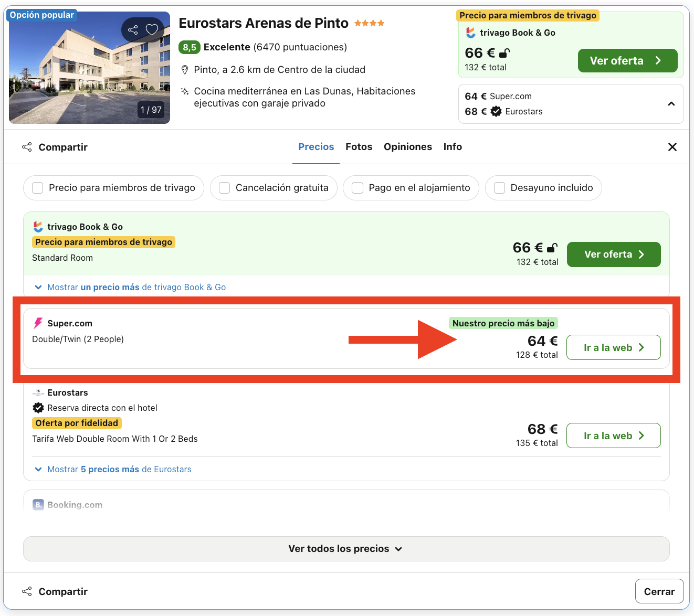Expand Mostrar 5 precios más de Eurostars
The image size is (694, 616).
(x=112, y=469)
